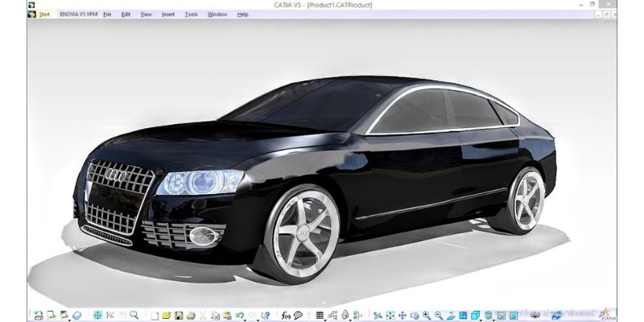The height and width of the screenshot is (322, 644).
Task: Open the Start menu in CATIA
Action: click(x=44, y=14)
